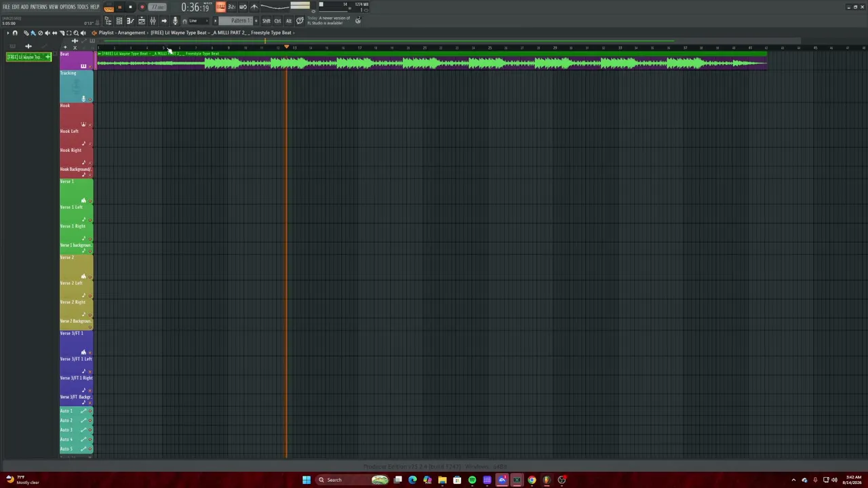Image resolution: width=868 pixels, height=488 pixels.
Task: Select the playlist Zoom tool
Action: coord(76,33)
